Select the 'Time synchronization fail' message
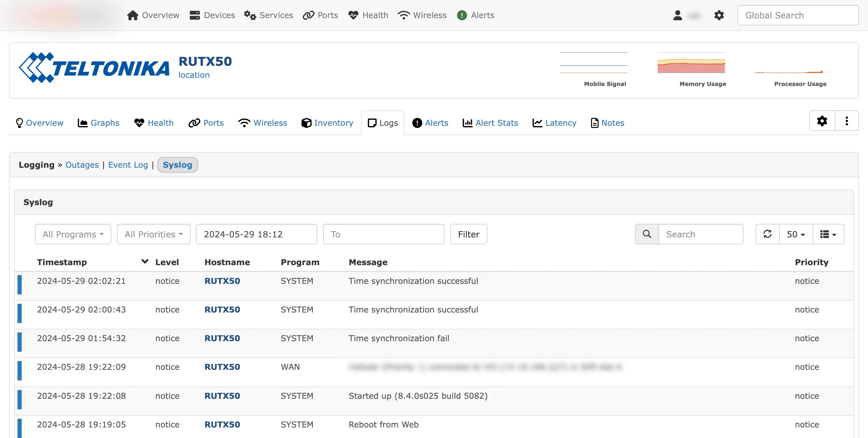The width and height of the screenshot is (868, 438). click(x=399, y=338)
